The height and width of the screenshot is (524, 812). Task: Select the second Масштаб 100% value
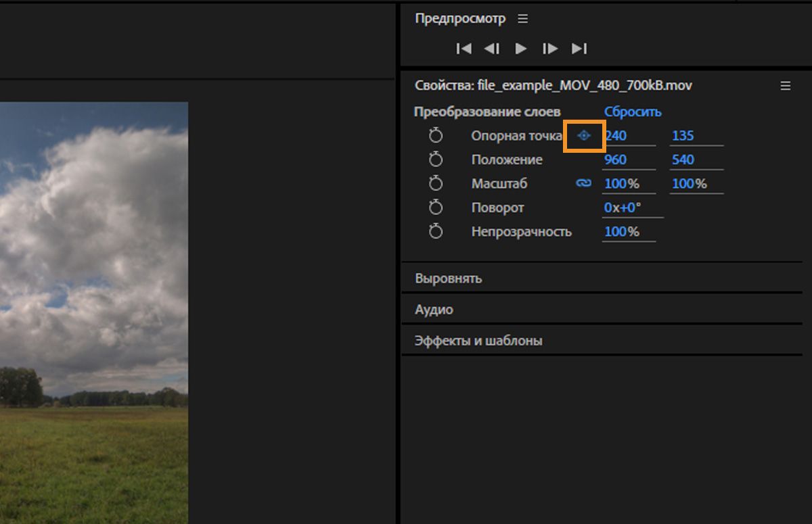tap(689, 183)
